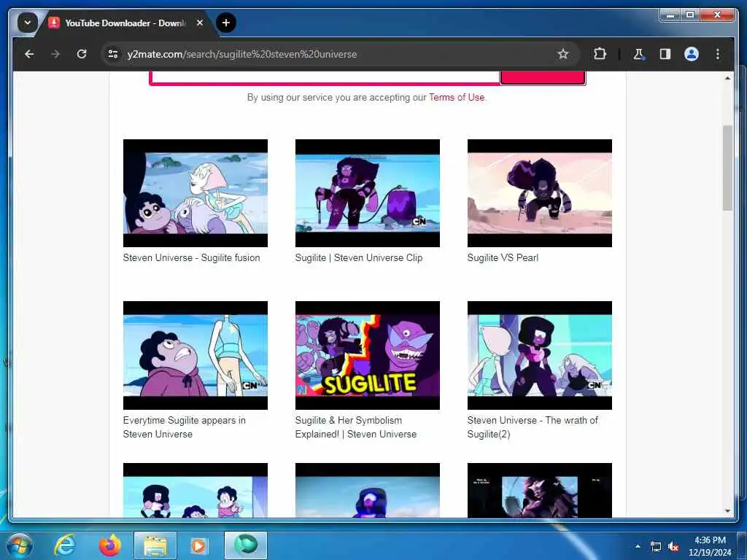Click the address bar URL
Screen dimensions: 747x560
[242, 54]
